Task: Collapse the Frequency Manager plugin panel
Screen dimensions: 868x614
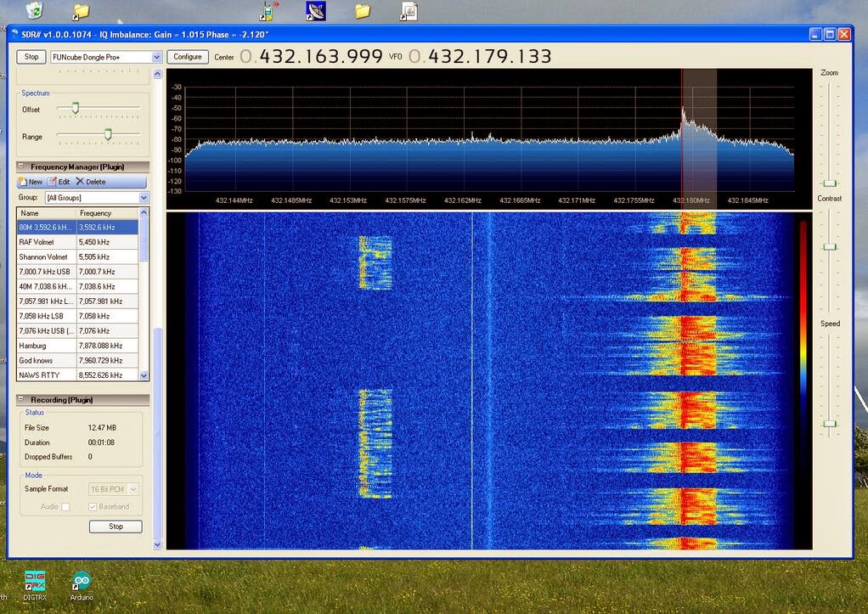Action: click(x=20, y=166)
